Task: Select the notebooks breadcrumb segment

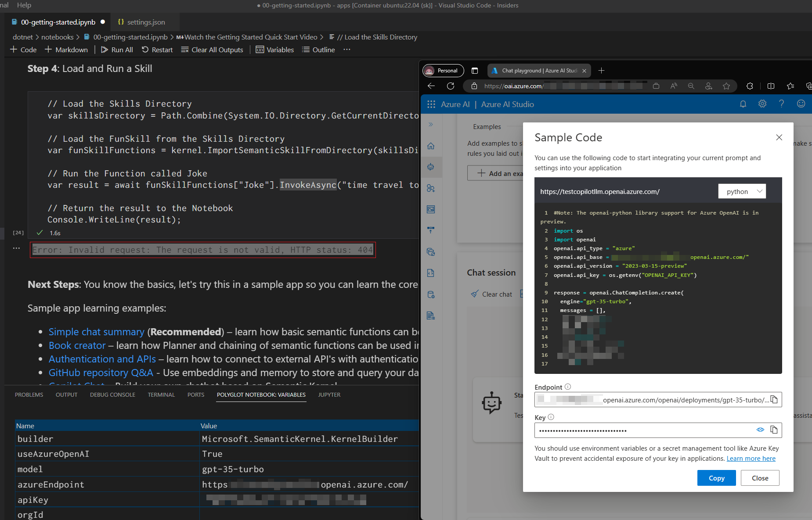Action: click(x=58, y=37)
